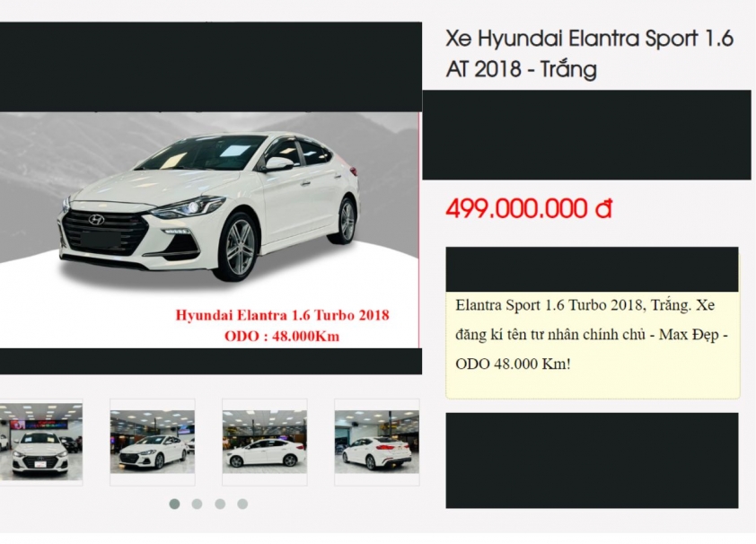Click the main white Elantra photo
The height and width of the screenshot is (544, 756).
click(209, 230)
